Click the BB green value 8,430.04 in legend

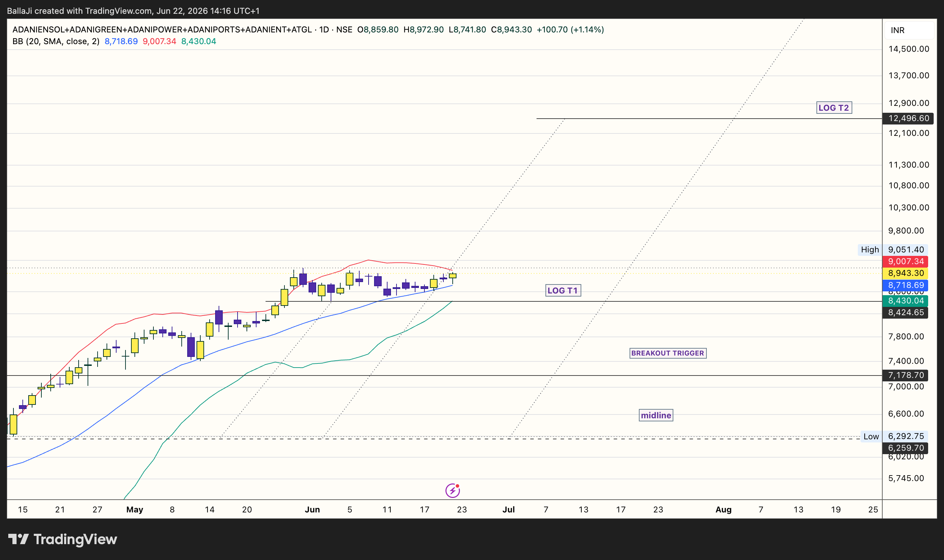click(x=199, y=41)
